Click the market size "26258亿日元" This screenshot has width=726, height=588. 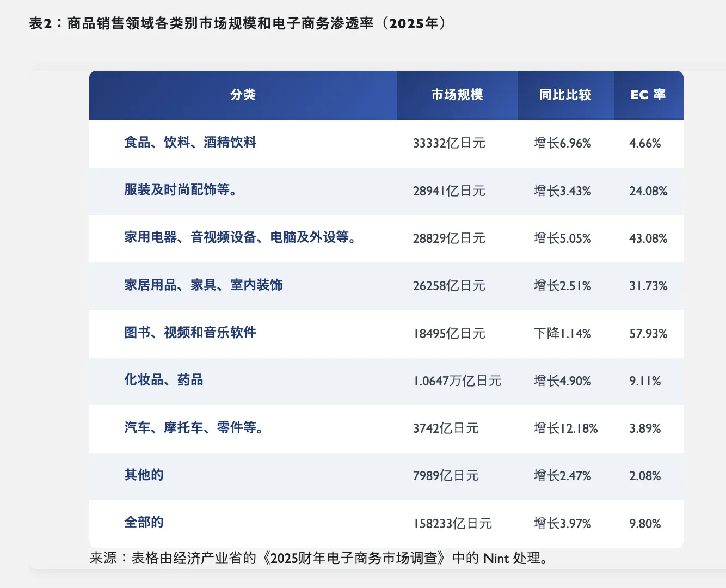coord(449,286)
